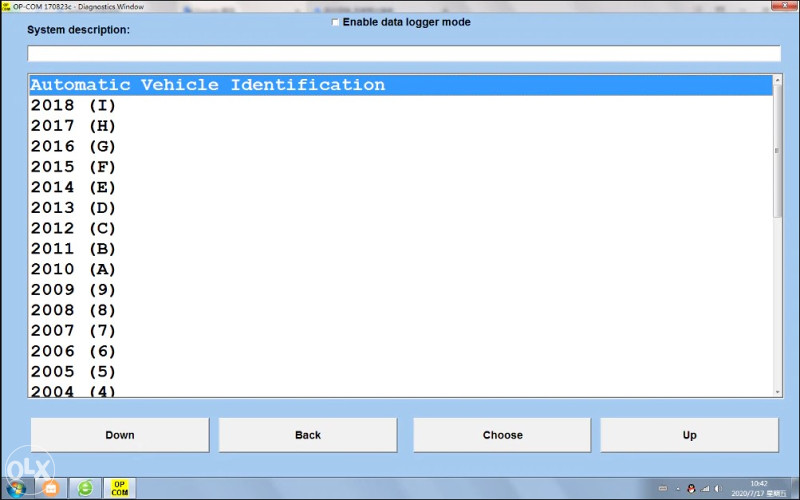Select model year 2009 (9)
The width and height of the screenshot is (800, 500).
tap(401, 290)
